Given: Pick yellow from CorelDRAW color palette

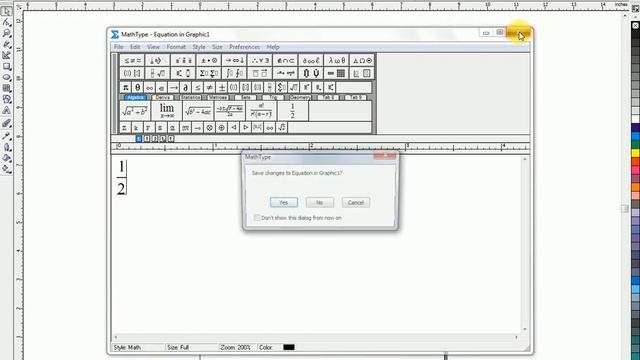Looking at the screenshot, I should tap(636, 153).
